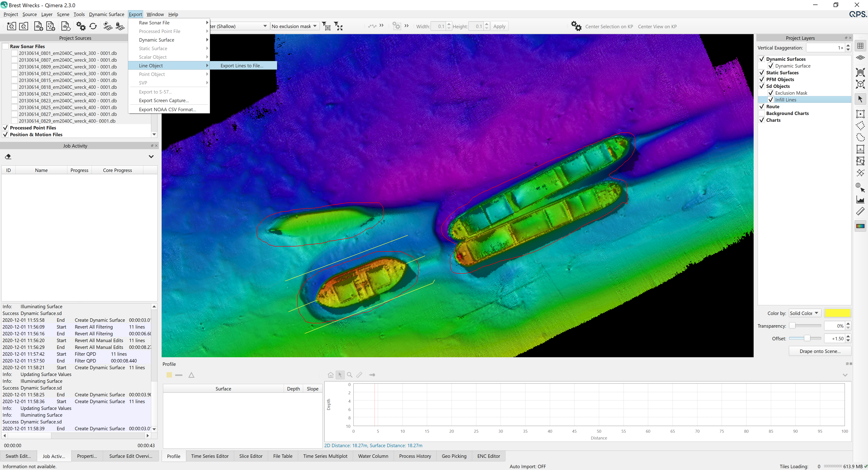The width and height of the screenshot is (868, 470).
Task: Clear the Job Activity log with eraser
Action: [x=8, y=157]
